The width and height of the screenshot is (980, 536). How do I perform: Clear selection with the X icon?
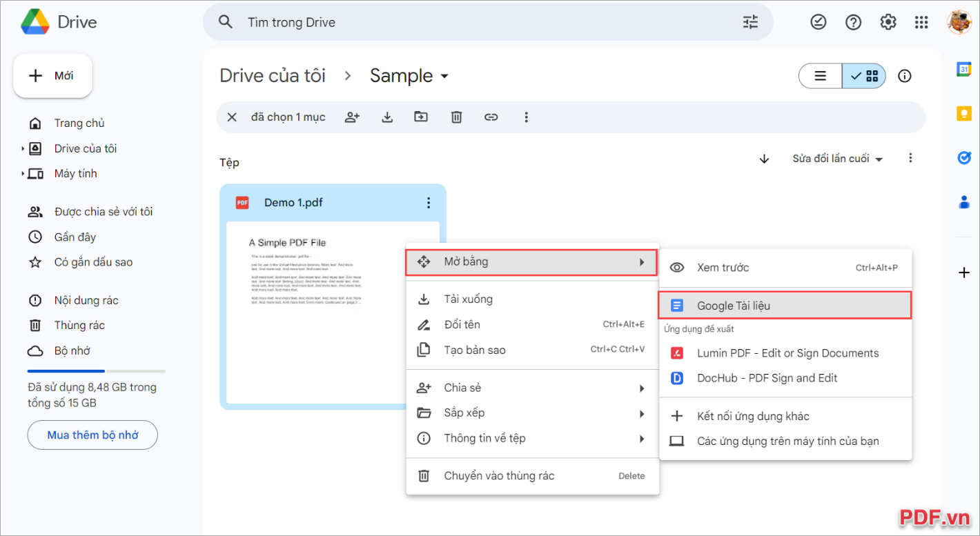click(x=232, y=117)
